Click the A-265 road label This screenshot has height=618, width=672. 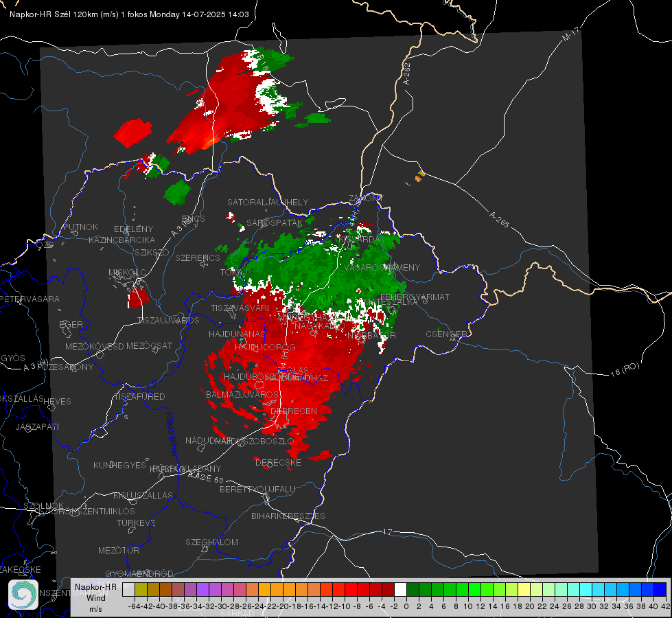coord(499,220)
